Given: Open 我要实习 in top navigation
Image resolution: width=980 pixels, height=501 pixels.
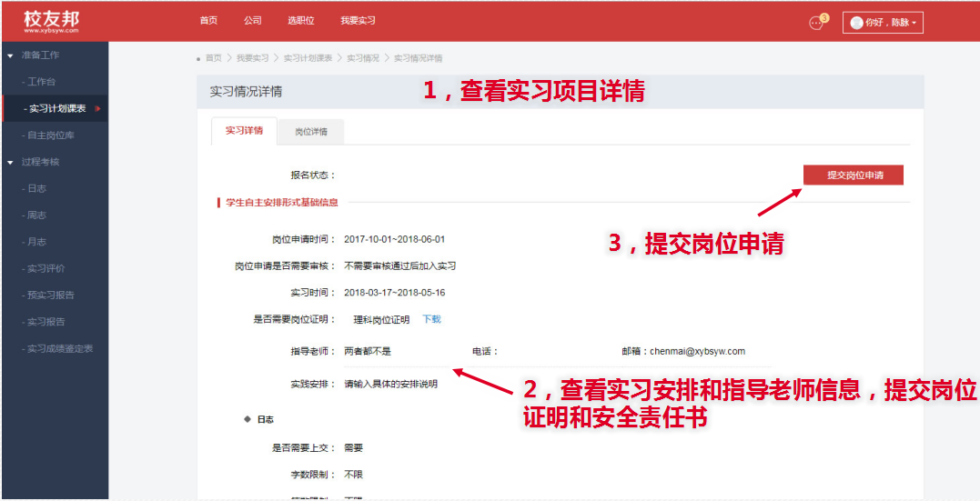Looking at the screenshot, I should (x=358, y=21).
